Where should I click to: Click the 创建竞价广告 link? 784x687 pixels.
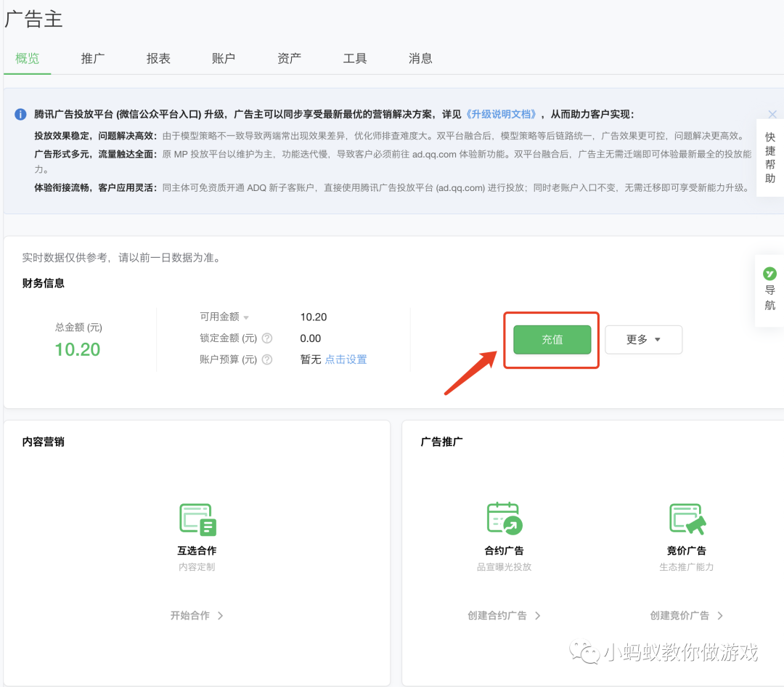coord(679,615)
